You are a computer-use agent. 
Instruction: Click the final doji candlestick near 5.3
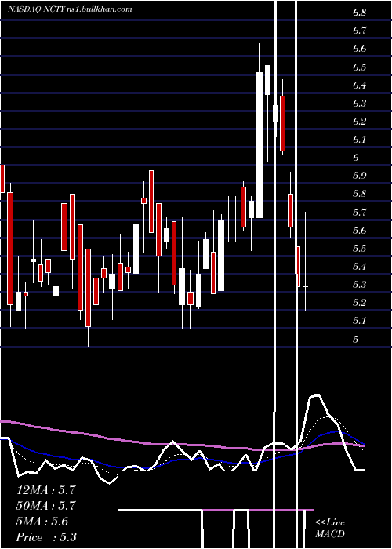tap(305, 261)
